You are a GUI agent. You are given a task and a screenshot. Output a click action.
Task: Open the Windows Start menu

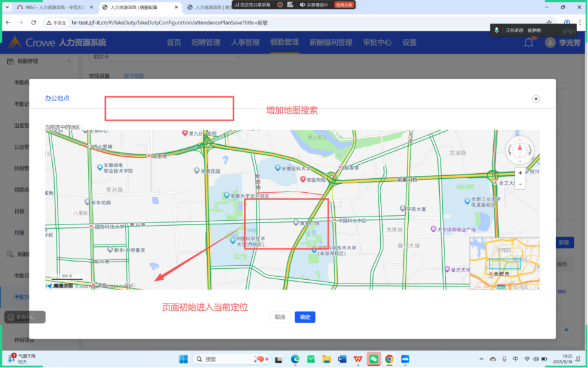pyautogui.click(x=183, y=359)
